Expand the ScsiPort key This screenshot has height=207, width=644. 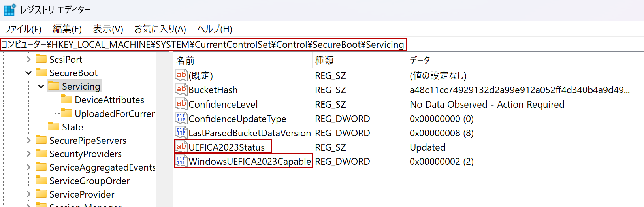[x=28, y=60]
